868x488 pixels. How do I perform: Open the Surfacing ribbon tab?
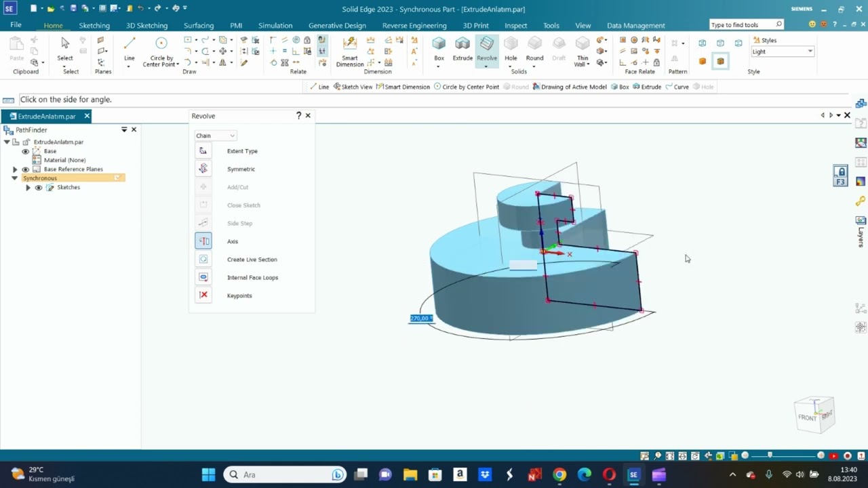tap(199, 26)
